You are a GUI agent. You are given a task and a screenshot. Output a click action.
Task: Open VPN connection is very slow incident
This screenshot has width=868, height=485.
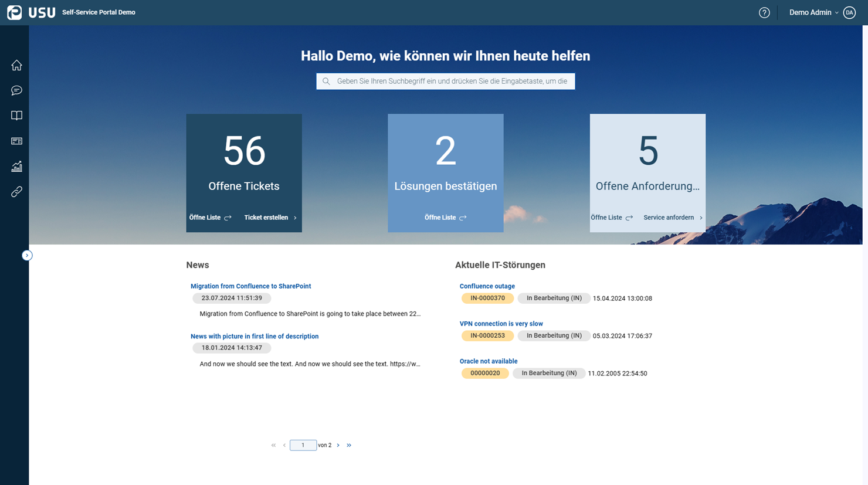pos(501,324)
